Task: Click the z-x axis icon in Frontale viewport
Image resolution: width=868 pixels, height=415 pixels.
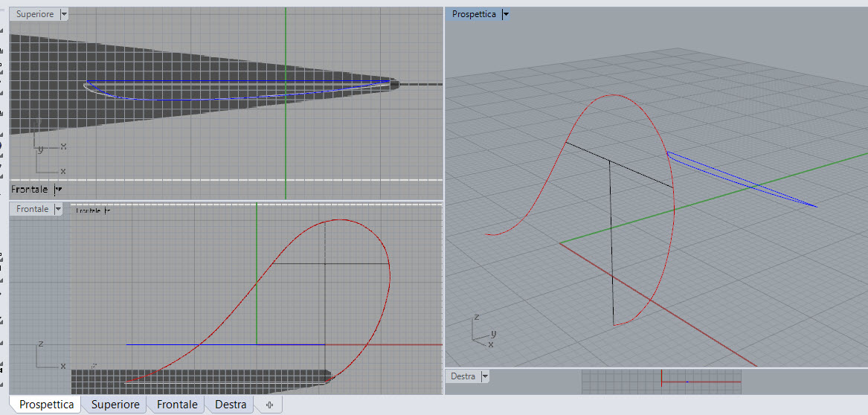Action: pyautogui.click(x=49, y=356)
